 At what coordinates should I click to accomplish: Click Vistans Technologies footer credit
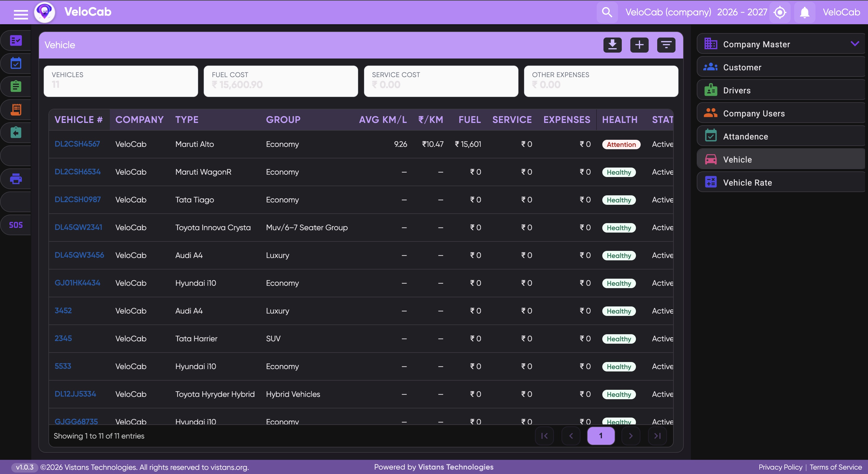point(456,467)
